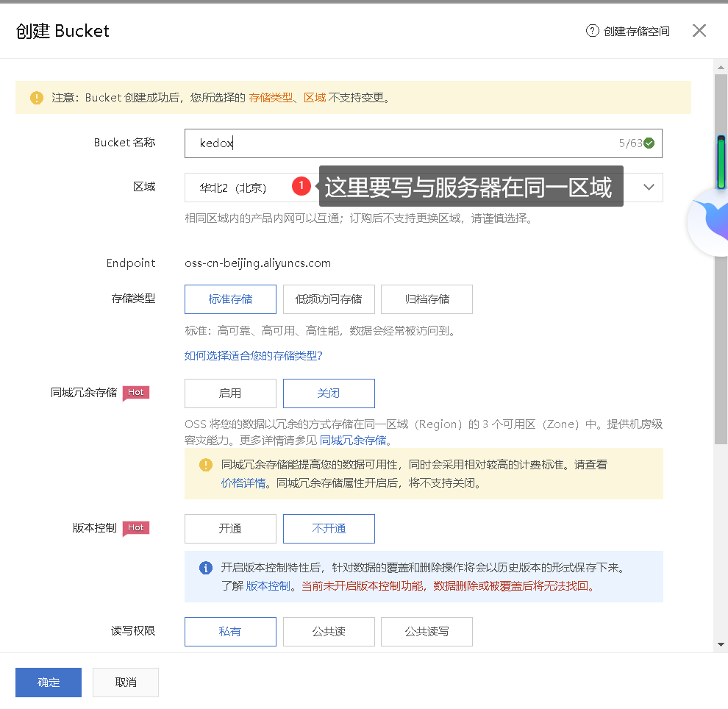Open the 版本控制 learn-more link

268,586
